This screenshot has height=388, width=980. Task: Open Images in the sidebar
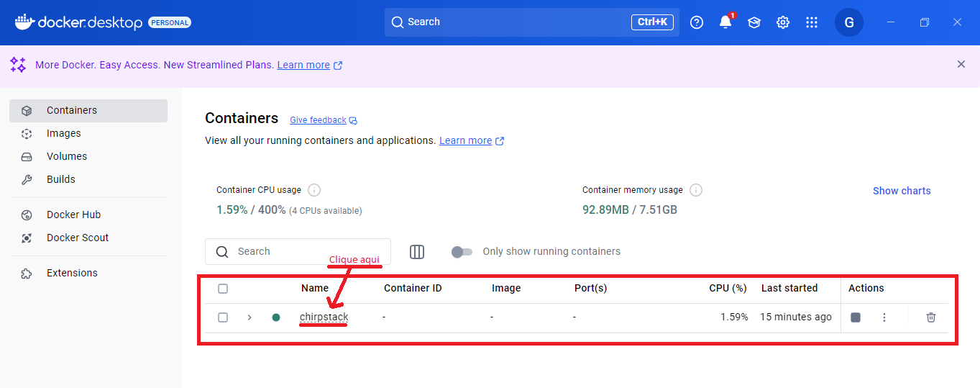88,133
